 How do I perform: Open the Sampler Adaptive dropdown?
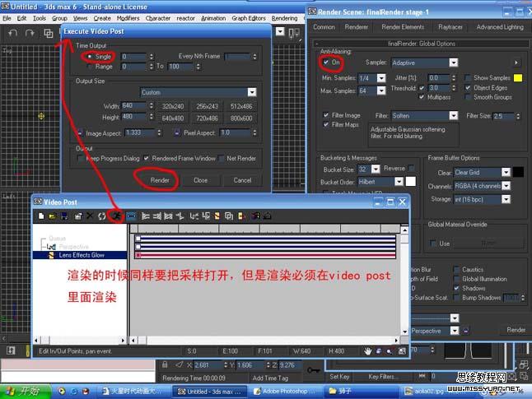coord(454,63)
